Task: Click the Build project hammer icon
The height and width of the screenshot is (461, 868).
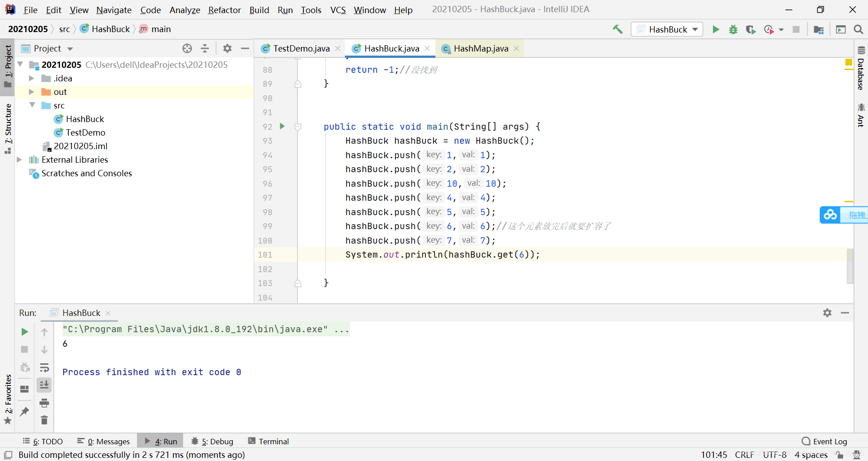Action: pos(618,29)
